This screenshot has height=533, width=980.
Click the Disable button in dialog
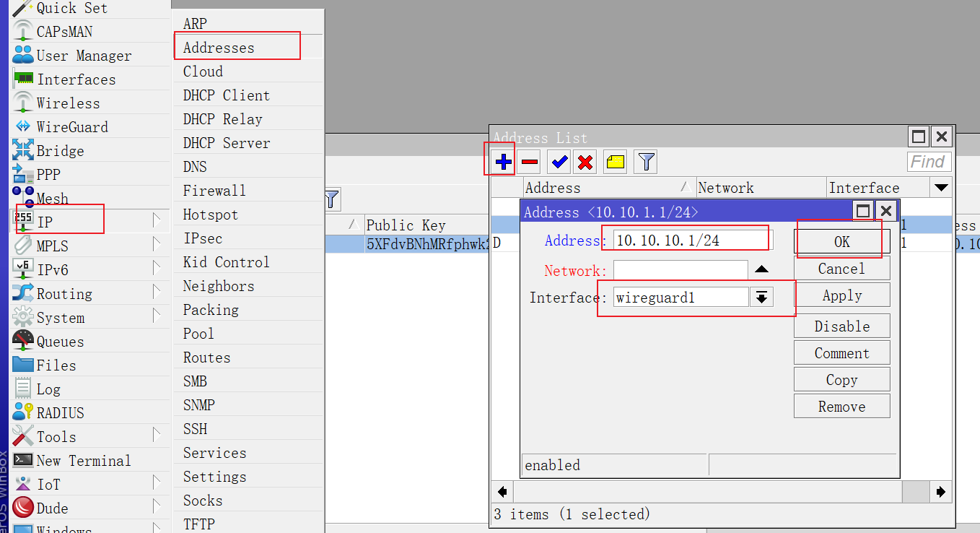coord(841,326)
